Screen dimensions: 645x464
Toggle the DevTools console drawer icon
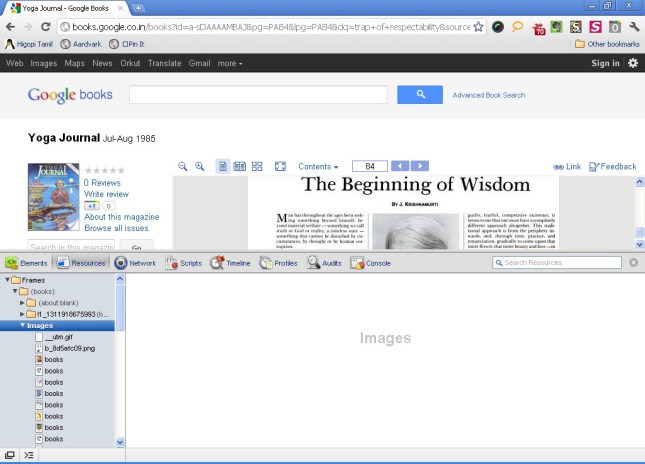29,455
